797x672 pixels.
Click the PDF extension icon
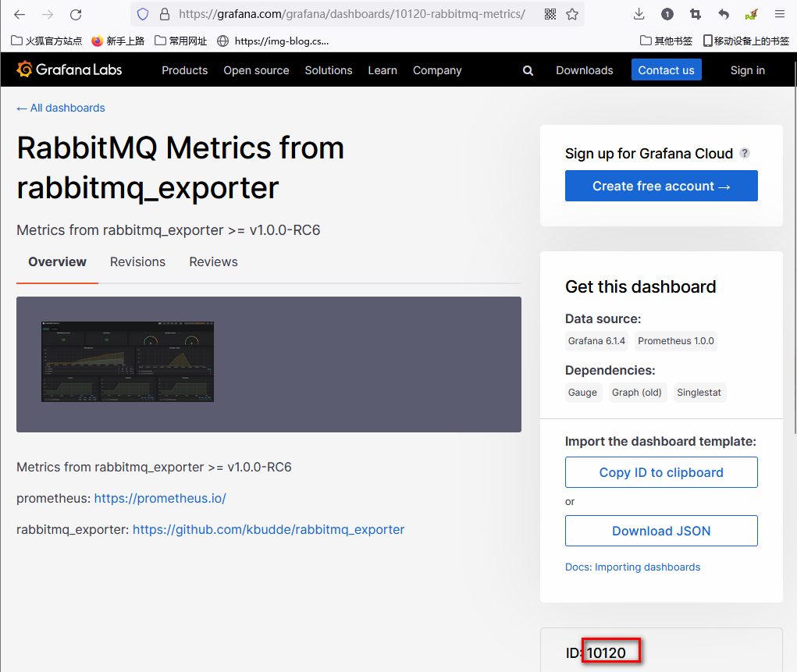(751, 14)
